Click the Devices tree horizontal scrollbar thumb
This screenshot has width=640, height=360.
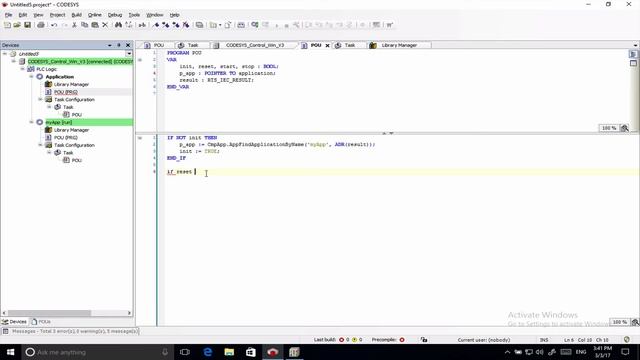click(x=49, y=313)
